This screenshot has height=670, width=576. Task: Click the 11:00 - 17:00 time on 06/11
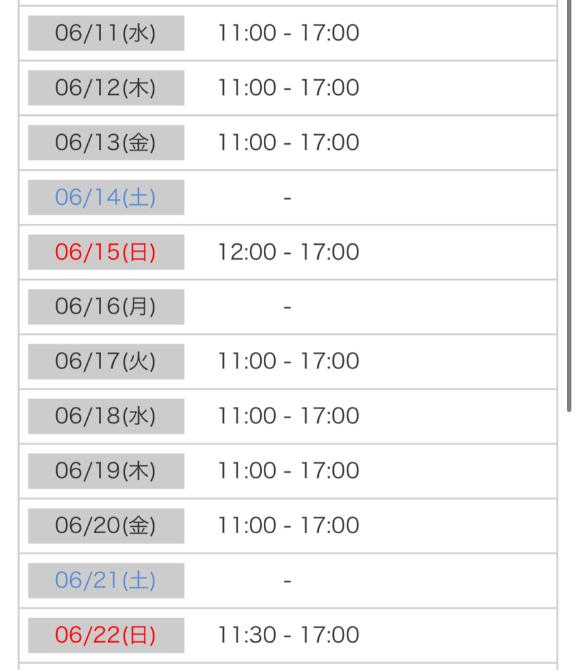click(x=288, y=33)
